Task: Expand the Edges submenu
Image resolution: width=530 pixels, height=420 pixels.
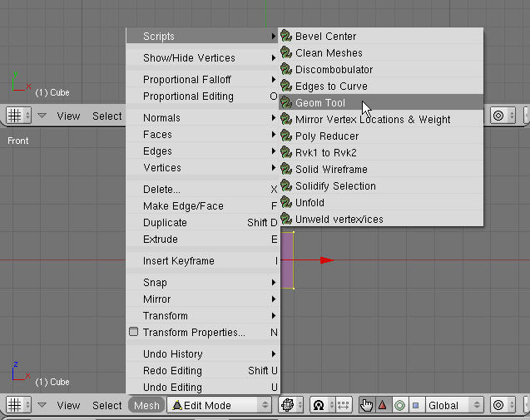Action: pyautogui.click(x=202, y=151)
